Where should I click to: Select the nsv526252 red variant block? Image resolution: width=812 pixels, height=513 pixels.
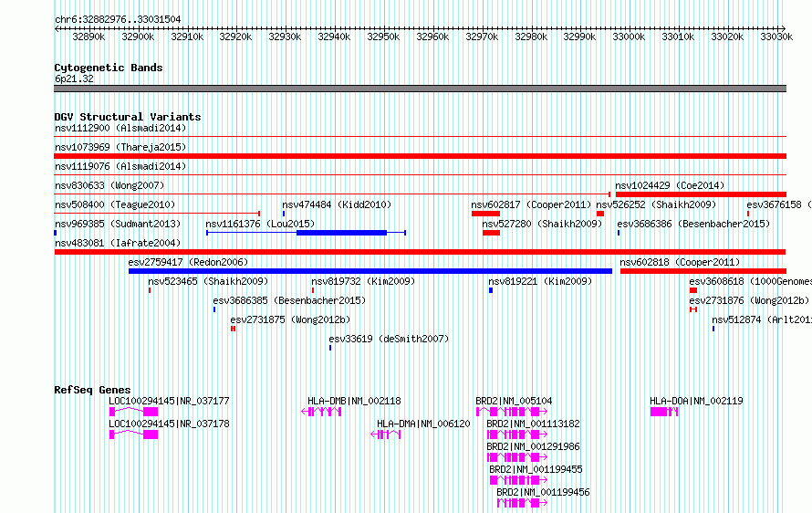pyautogui.click(x=600, y=214)
